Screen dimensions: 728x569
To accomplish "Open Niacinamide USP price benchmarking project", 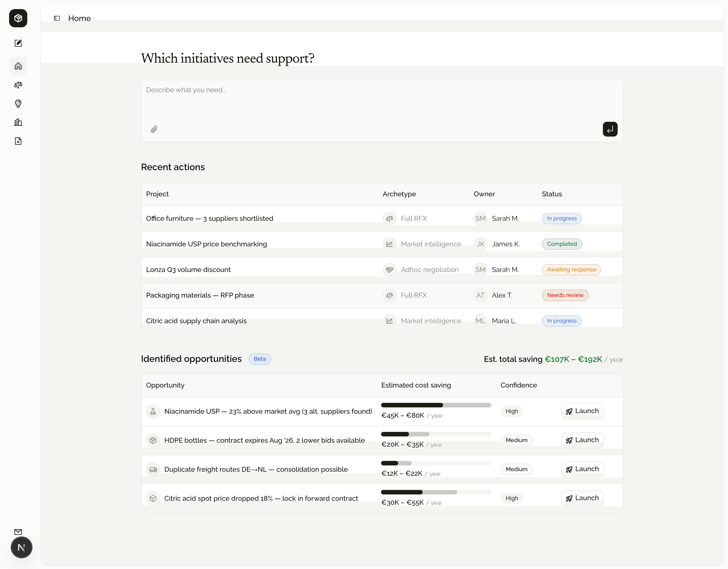I will [x=206, y=244].
